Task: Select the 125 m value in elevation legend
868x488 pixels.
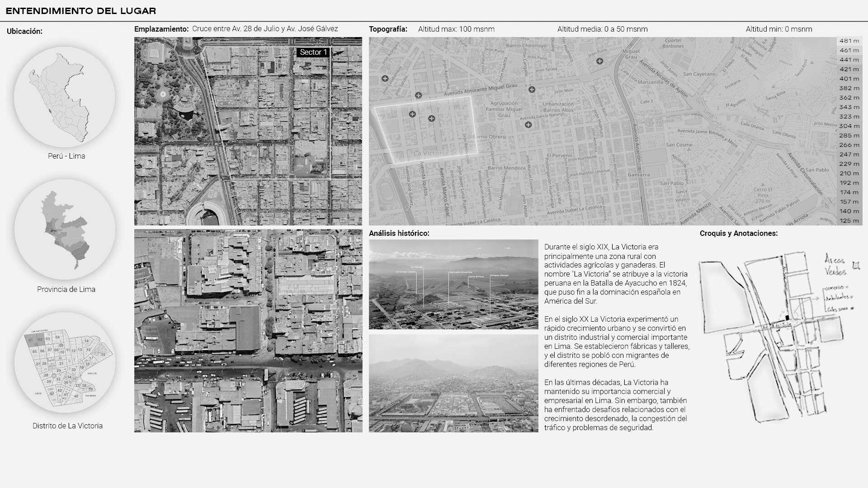Action: 849,221
